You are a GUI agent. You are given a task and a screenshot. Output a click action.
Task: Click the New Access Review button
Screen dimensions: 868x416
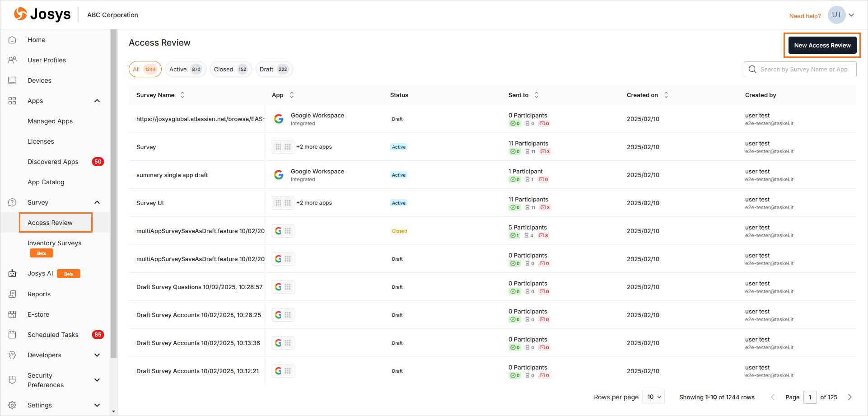point(822,45)
